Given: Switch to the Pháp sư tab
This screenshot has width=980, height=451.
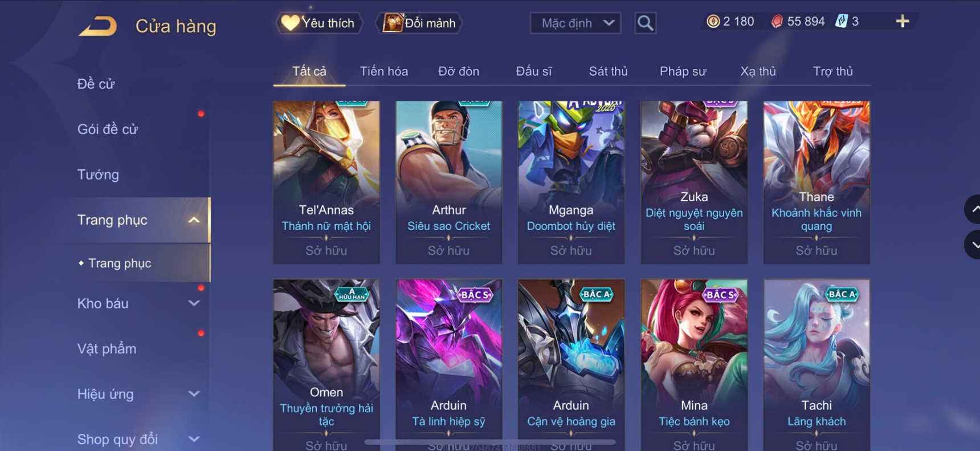Looking at the screenshot, I should click(x=683, y=71).
